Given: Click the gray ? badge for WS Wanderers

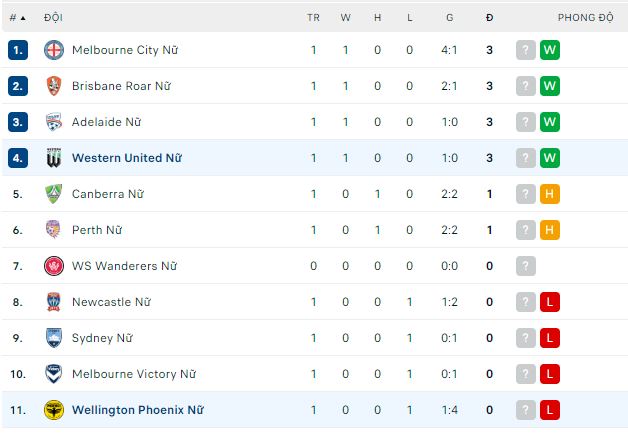Looking at the screenshot, I should (526, 266).
